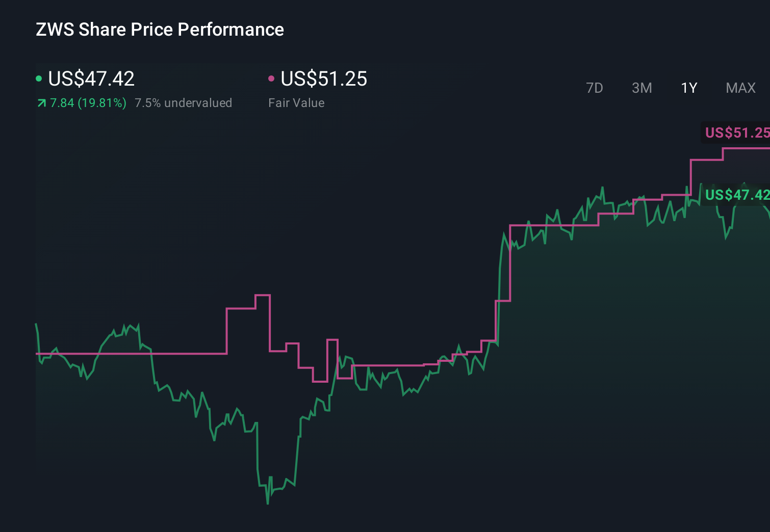Click the green share price legend dot
The image size is (770, 532).
coord(39,78)
